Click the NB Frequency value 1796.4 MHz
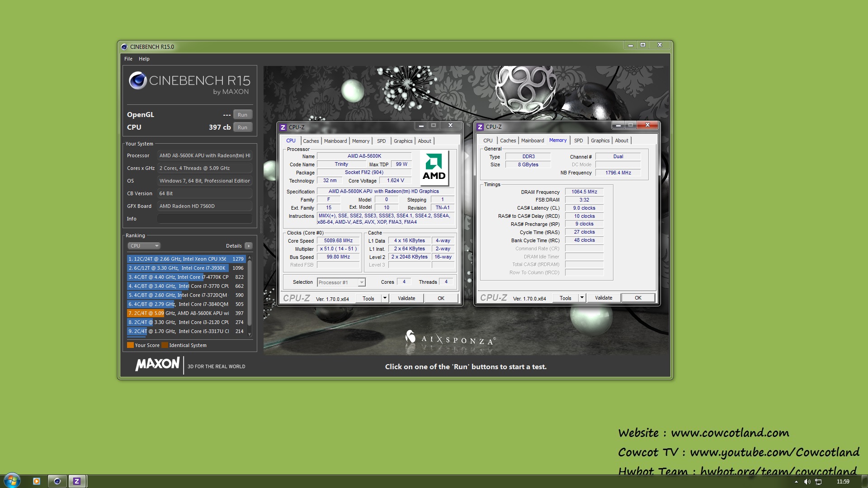The height and width of the screenshot is (488, 868). point(618,173)
